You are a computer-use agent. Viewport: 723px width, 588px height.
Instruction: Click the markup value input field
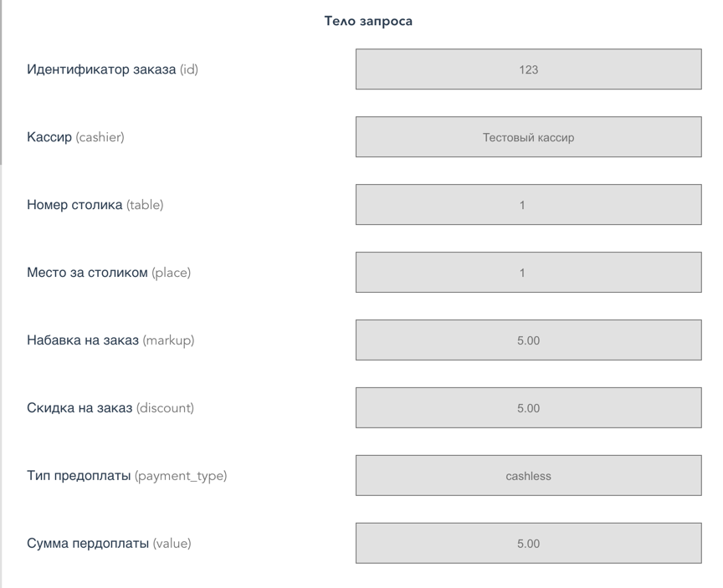tap(528, 340)
